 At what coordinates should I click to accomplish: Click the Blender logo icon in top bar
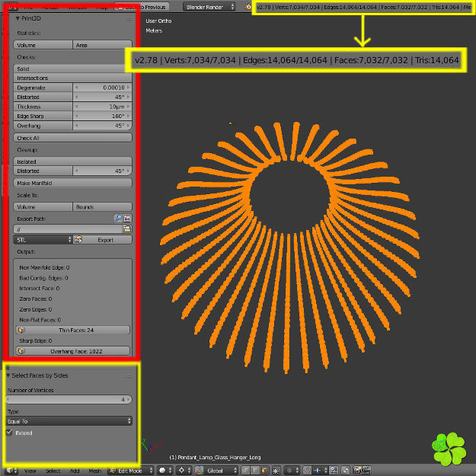pyautogui.click(x=248, y=6)
